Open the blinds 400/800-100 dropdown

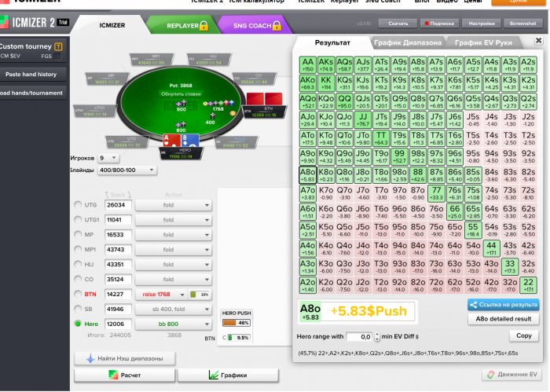coord(126,170)
